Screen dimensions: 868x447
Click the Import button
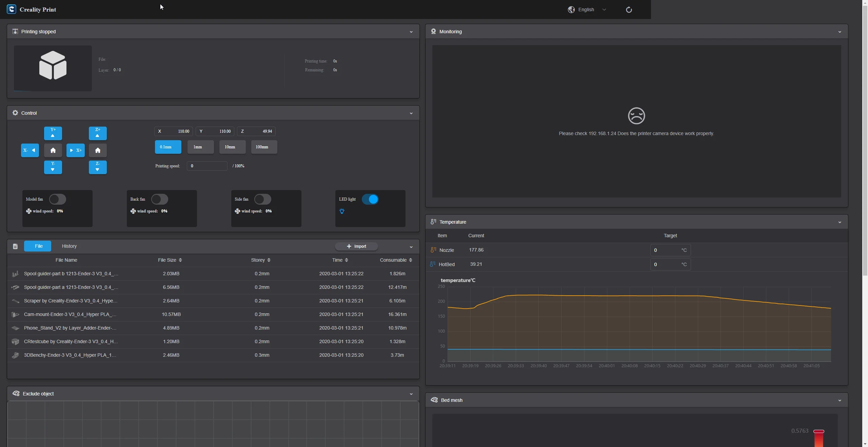tap(356, 246)
